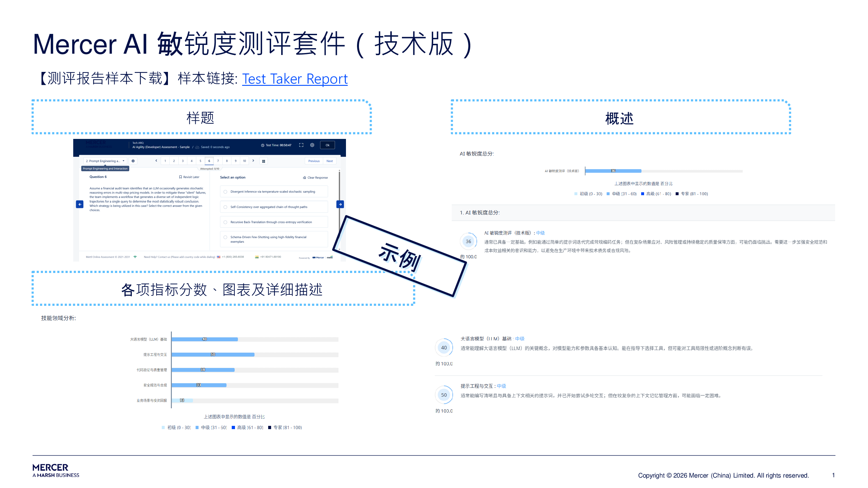Open the '2. Prompt Engineering a...' section dropdown

click(x=105, y=161)
